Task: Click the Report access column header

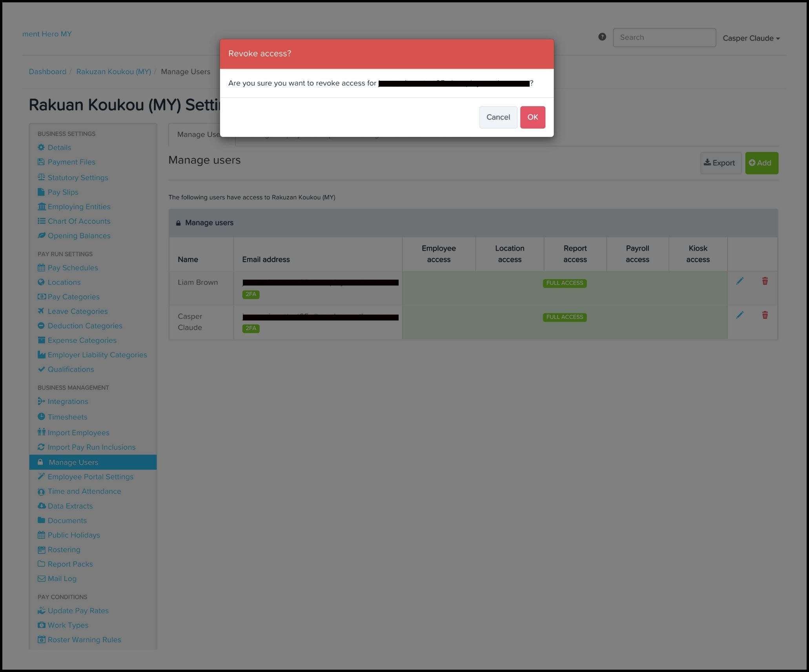Action: (575, 254)
